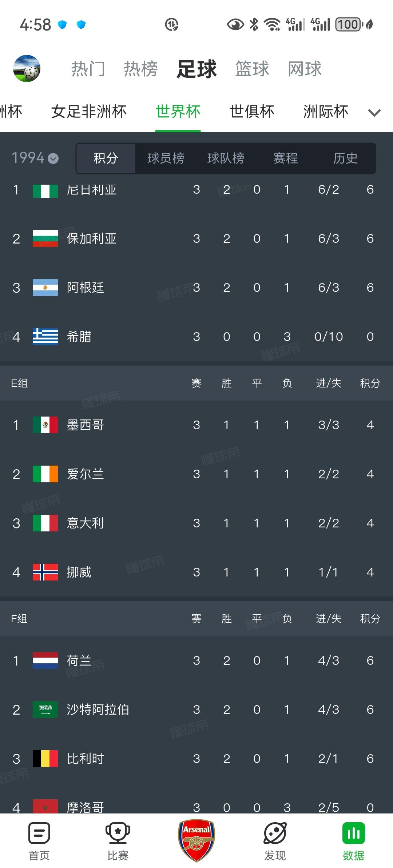Switch to the 球员榜 tab
Image resolution: width=393 pixels, height=868 pixels.
click(166, 158)
